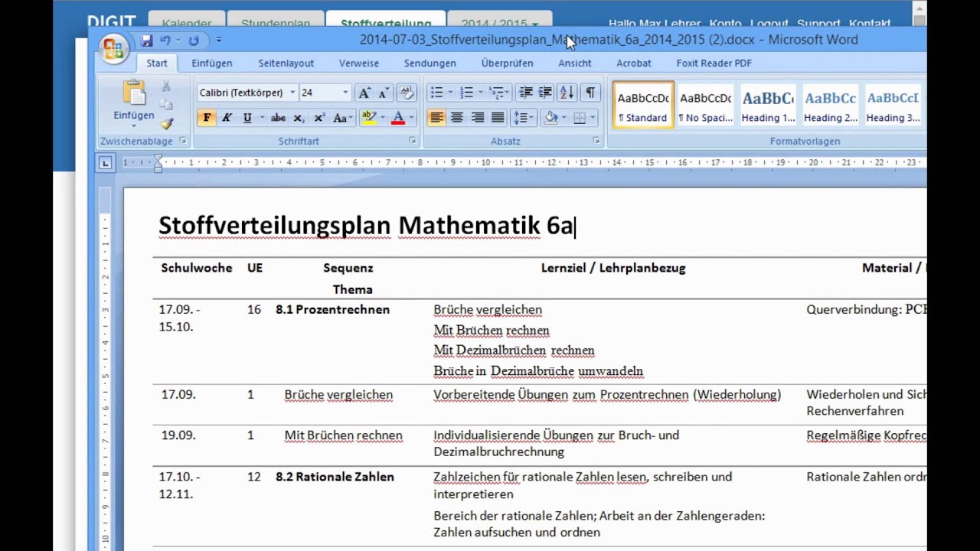This screenshot has width=980, height=551.
Task: Align text right
Action: pyautogui.click(x=477, y=118)
